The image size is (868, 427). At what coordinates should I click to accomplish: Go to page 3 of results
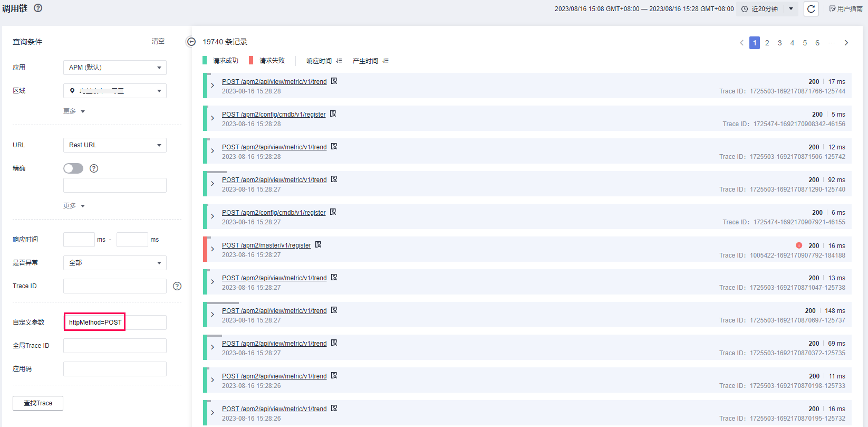pos(780,43)
